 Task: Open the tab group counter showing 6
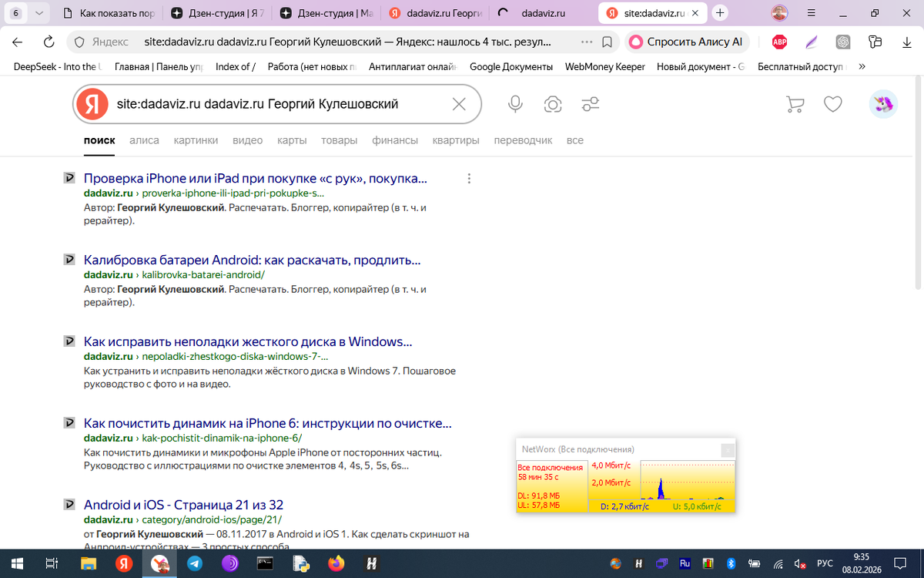point(17,12)
